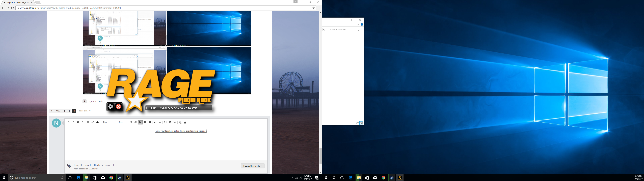Screen dimensions: 644x181
Task: Toggle center text alignment
Action: [x=145, y=122]
